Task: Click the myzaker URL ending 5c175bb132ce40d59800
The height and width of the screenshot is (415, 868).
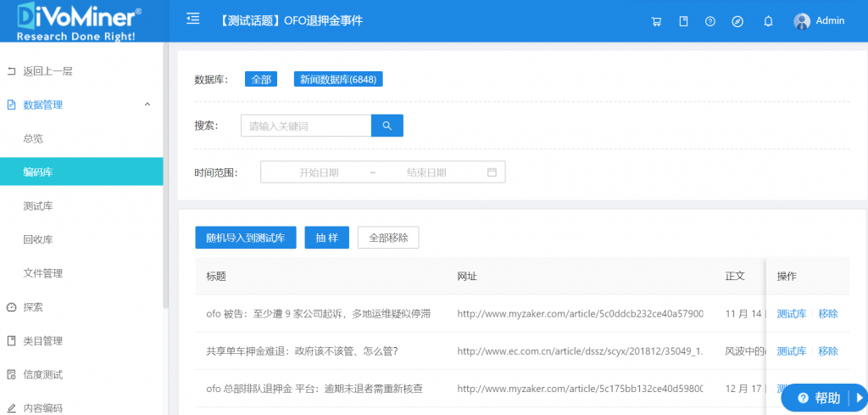Action: (580, 389)
